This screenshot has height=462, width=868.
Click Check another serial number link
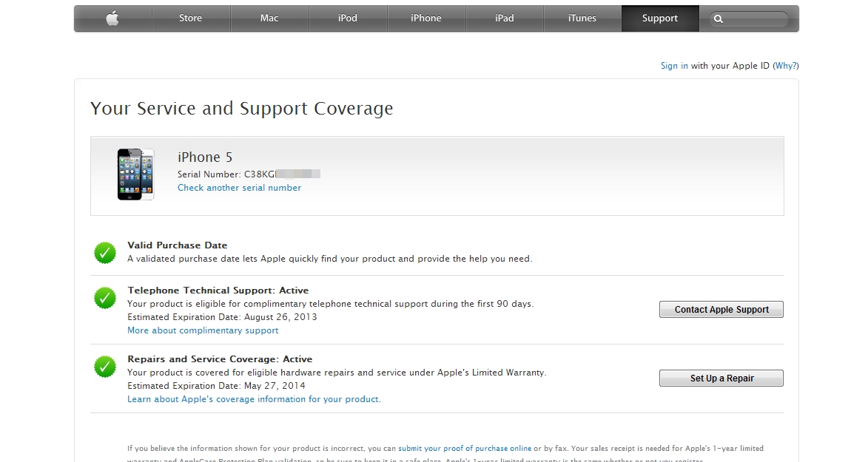(239, 188)
